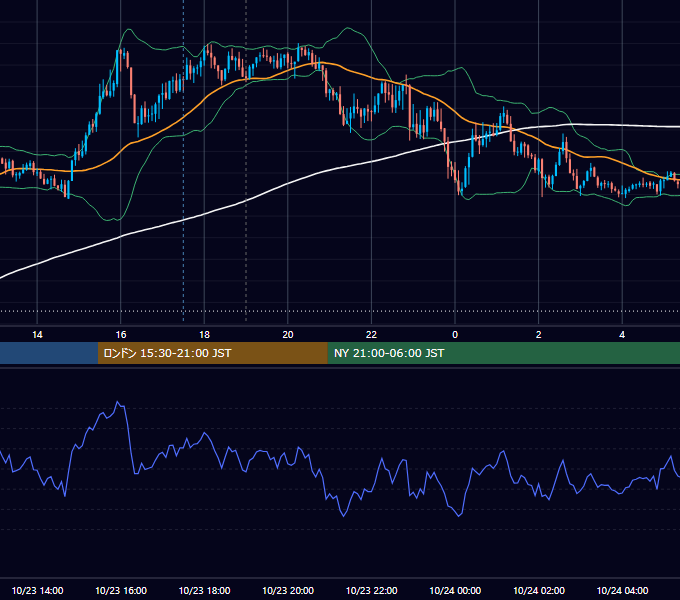Select the 2 hour label on price chart axis
680x600 pixels.
click(539, 335)
